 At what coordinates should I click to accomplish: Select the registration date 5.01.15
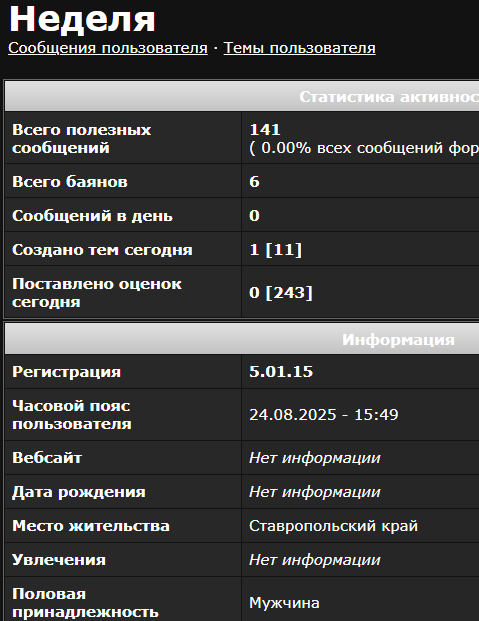coord(281,371)
